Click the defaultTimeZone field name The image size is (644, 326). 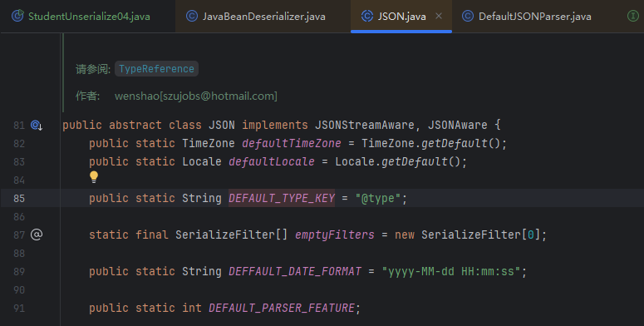[x=291, y=143]
